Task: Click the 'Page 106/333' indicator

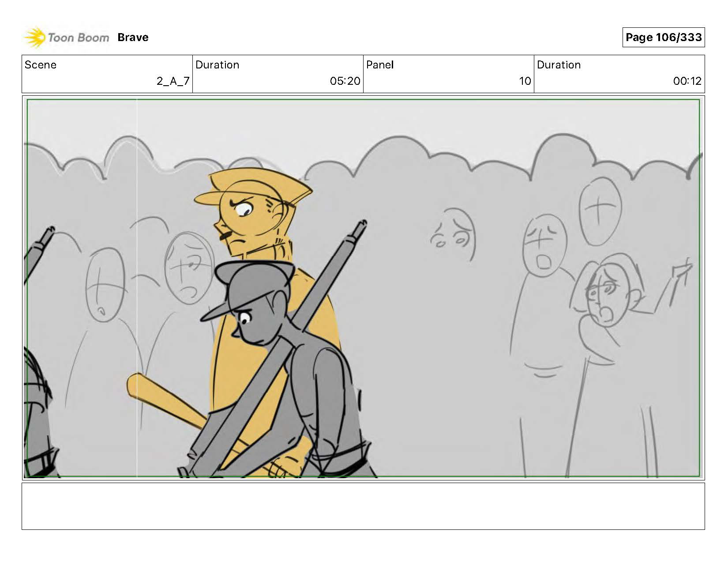Action: pyautogui.click(x=664, y=38)
